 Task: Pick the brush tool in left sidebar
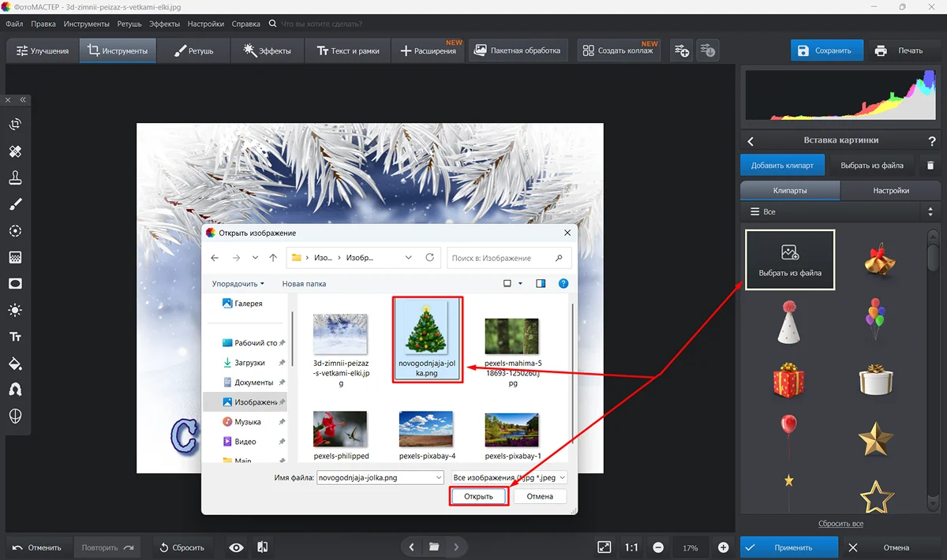[15, 204]
